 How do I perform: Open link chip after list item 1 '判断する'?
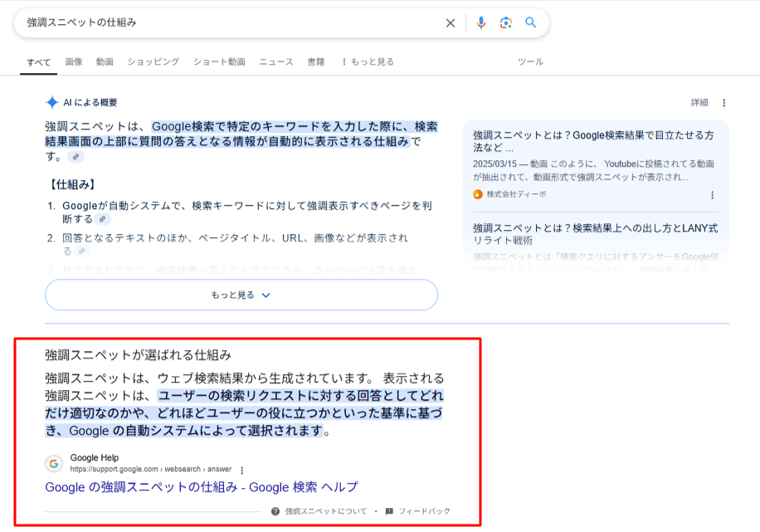102,219
